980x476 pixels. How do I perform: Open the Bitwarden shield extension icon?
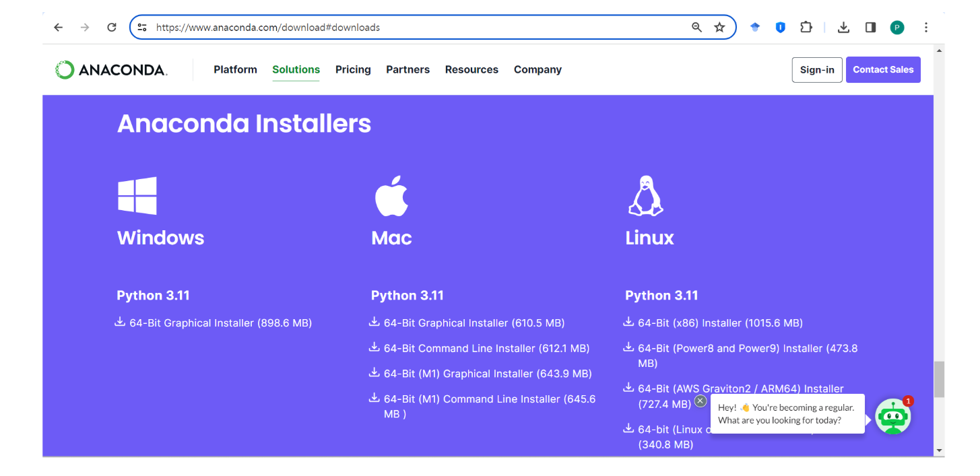click(x=780, y=28)
